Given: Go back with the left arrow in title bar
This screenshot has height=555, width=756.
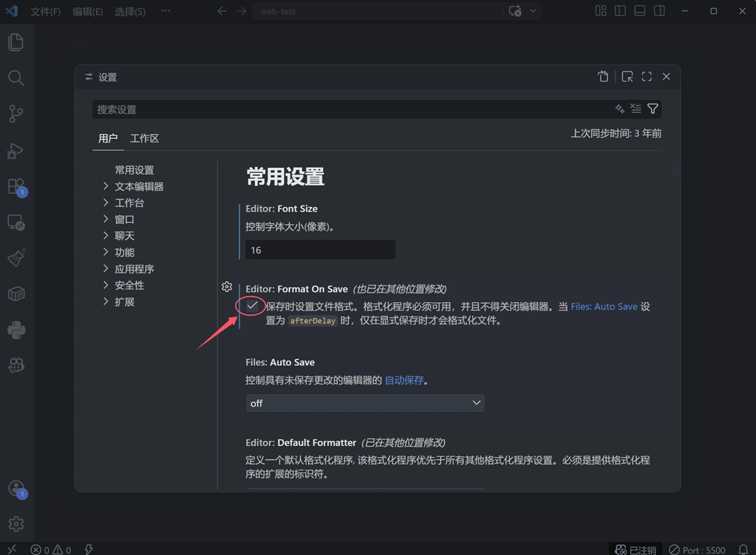Looking at the screenshot, I should (x=222, y=11).
